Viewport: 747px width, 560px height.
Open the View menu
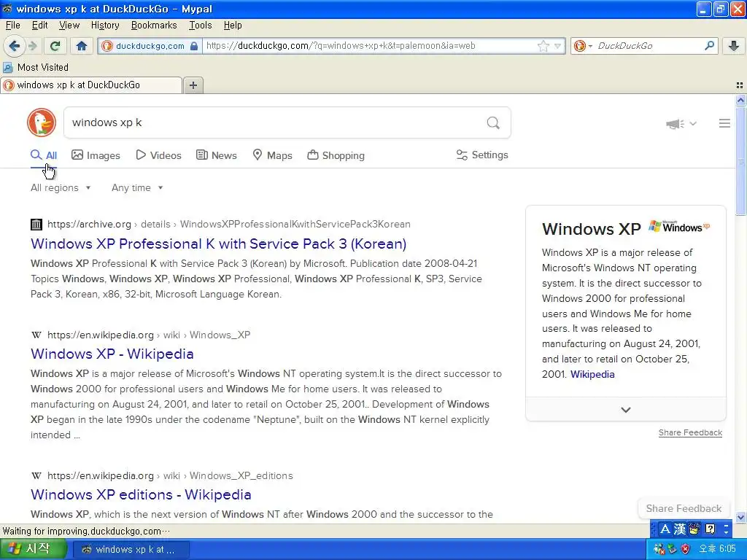coord(69,26)
